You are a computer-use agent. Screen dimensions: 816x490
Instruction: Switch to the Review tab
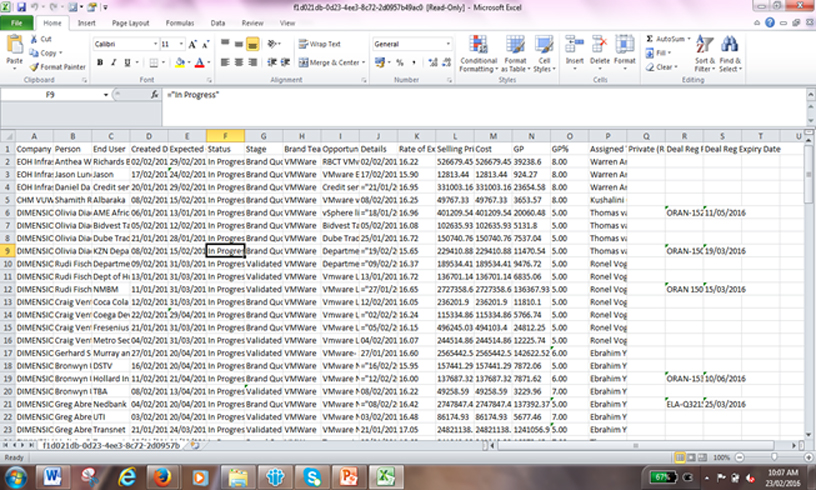coord(252,23)
